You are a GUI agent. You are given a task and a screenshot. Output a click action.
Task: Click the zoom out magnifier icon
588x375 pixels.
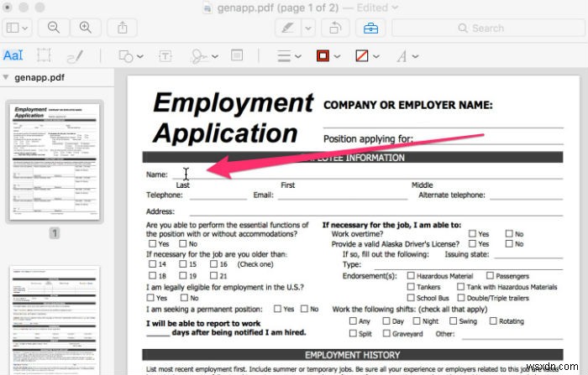(54, 28)
